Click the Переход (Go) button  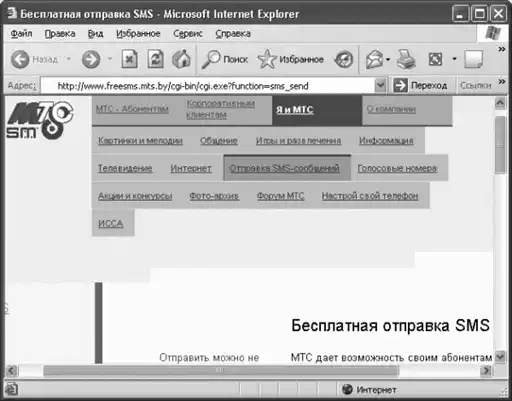coord(421,85)
